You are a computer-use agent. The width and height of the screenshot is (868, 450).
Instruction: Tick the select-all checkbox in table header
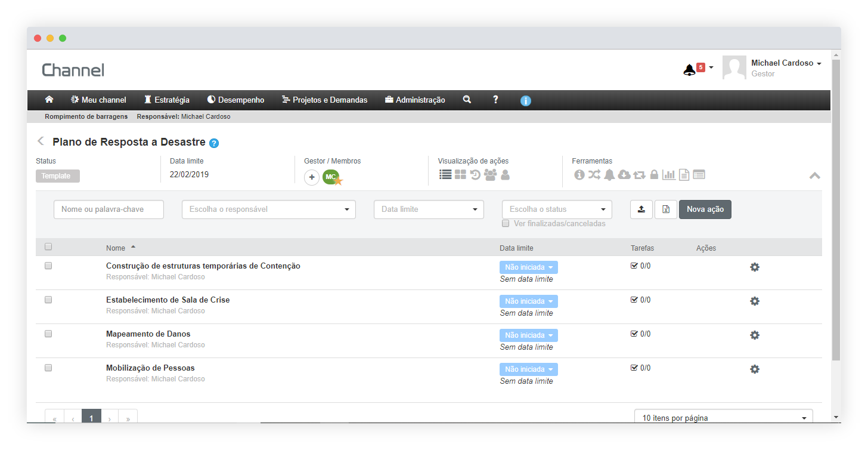(48, 246)
